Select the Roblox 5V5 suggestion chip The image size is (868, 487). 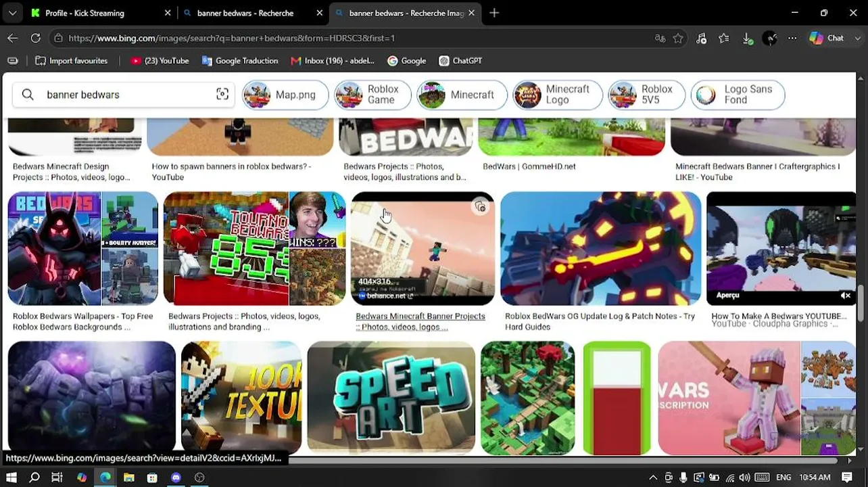point(647,95)
